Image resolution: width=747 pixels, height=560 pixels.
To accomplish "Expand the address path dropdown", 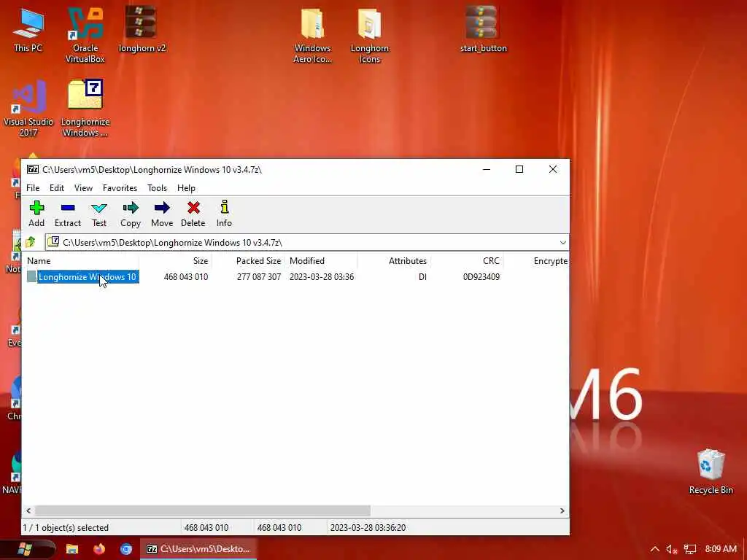I will [562, 243].
